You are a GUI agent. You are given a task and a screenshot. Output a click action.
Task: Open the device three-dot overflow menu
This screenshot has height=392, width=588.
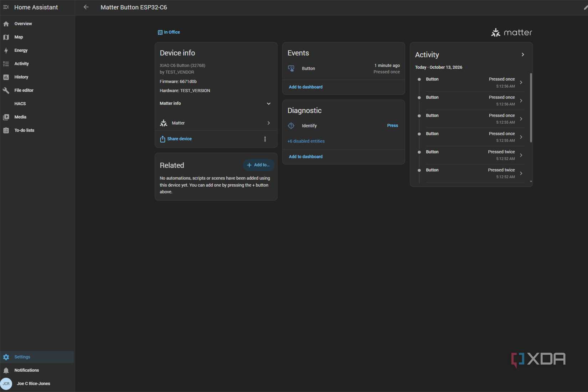(265, 139)
